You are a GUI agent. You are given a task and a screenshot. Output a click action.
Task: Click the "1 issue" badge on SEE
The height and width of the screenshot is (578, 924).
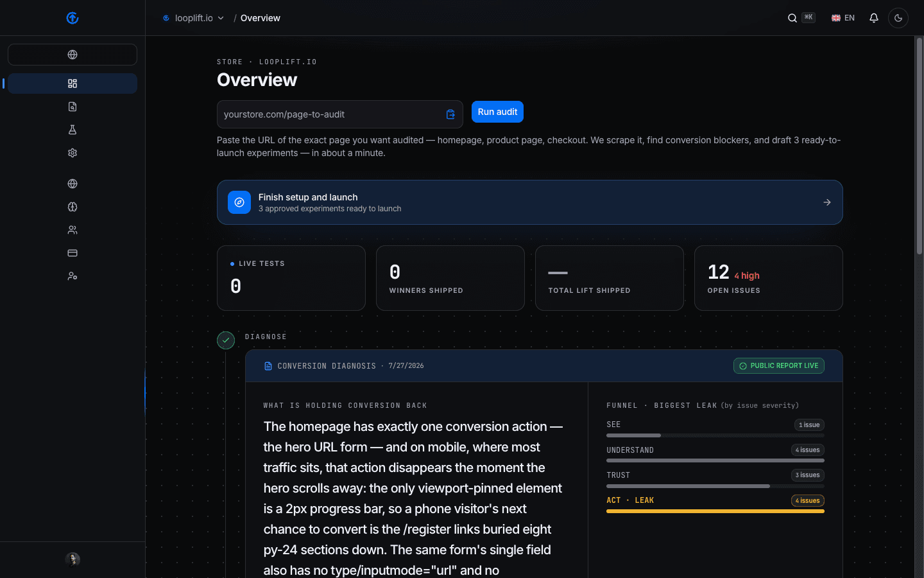tap(809, 425)
